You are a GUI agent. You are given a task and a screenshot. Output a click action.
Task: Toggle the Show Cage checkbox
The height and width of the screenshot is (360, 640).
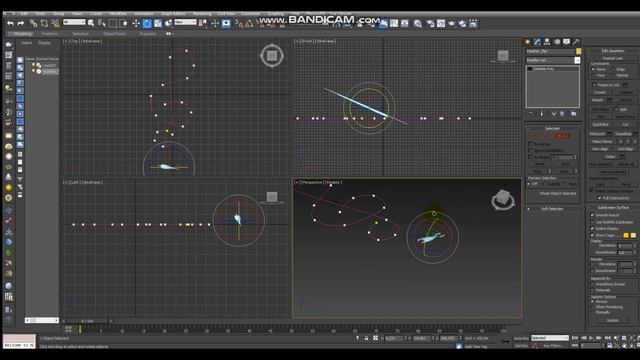593,236
